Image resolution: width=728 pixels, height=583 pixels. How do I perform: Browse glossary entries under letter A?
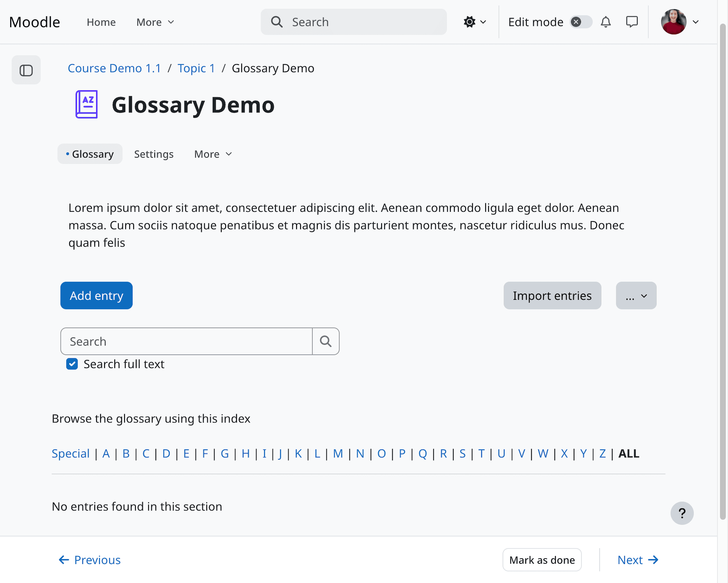106,453
